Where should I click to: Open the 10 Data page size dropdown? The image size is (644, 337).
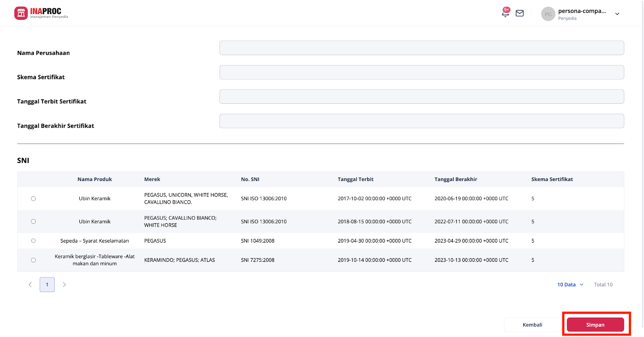(570, 285)
